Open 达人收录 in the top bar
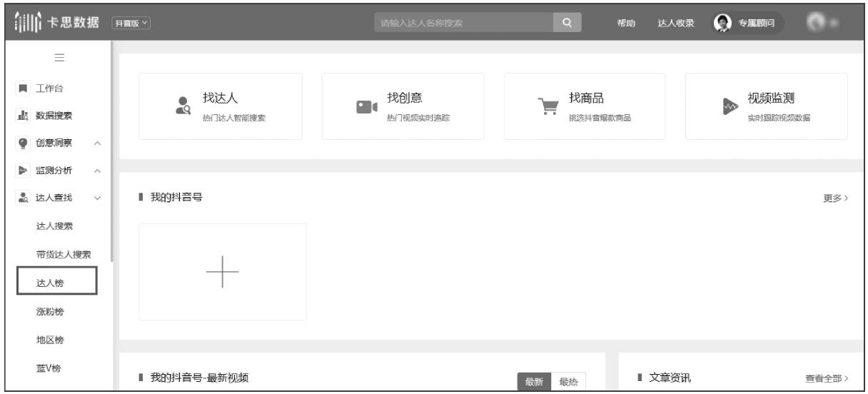 pos(675,23)
